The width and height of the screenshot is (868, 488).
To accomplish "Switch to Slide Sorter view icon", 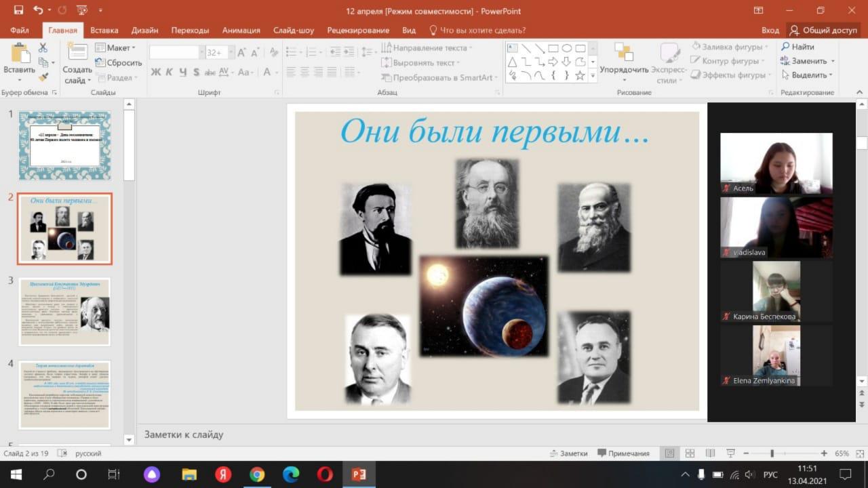I will click(x=690, y=453).
